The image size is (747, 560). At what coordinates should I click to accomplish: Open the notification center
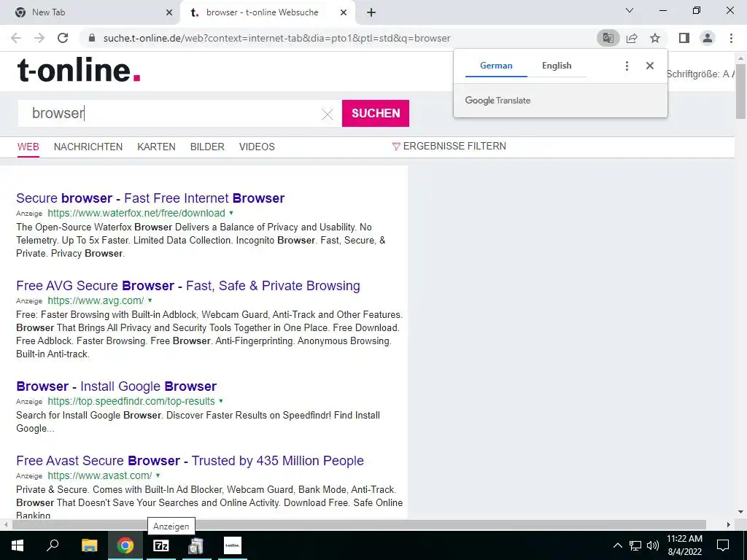[x=723, y=545]
